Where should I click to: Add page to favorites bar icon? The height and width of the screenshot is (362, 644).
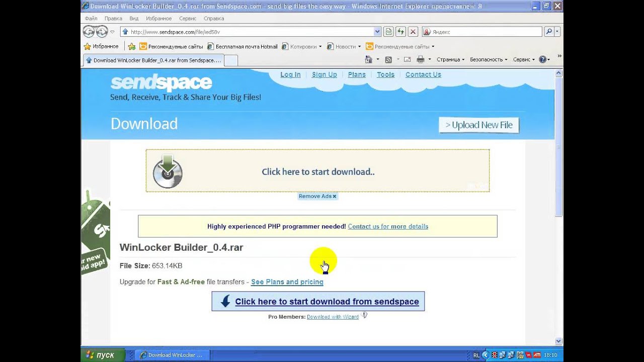point(132,46)
